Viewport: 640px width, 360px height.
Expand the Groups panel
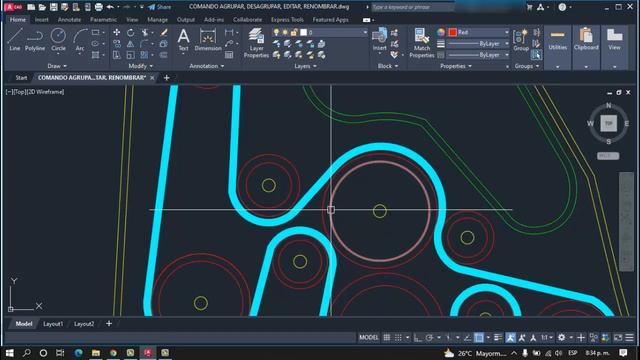click(x=527, y=66)
